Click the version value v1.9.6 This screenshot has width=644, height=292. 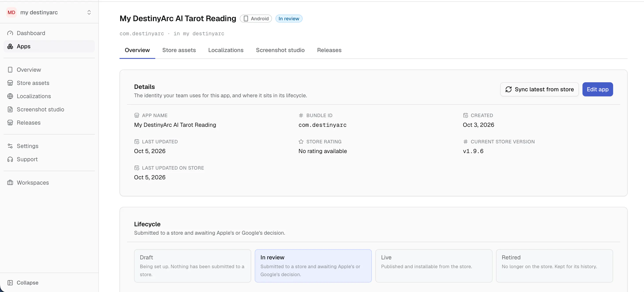point(473,151)
